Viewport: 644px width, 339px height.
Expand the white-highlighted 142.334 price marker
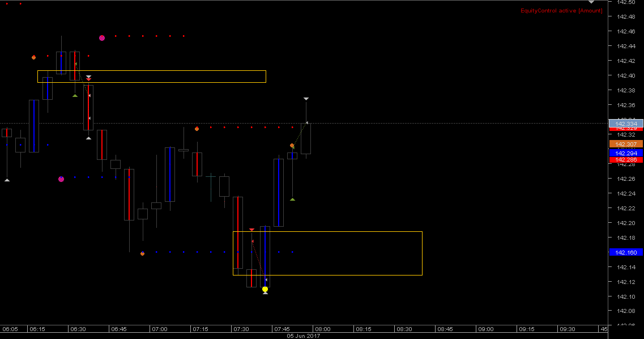click(x=625, y=123)
